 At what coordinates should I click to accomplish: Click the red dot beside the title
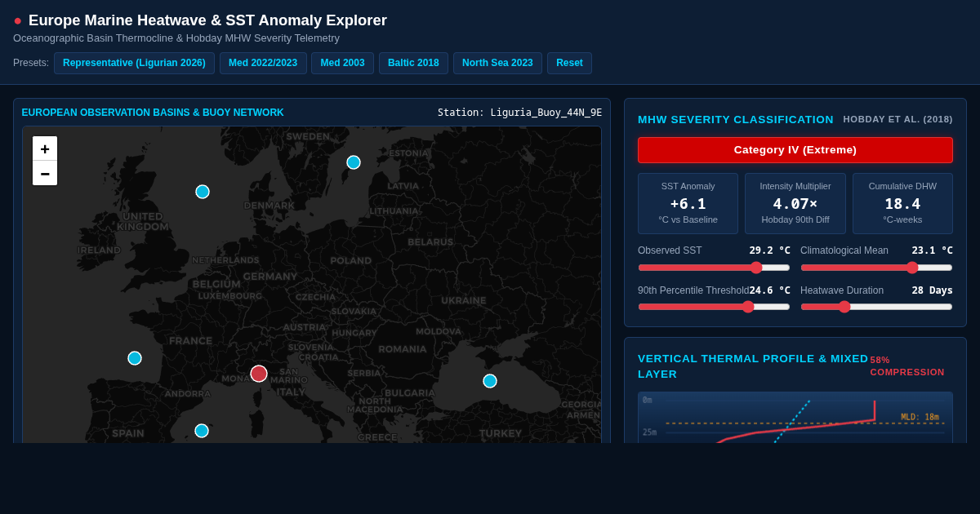pyautogui.click(x=18, y=20)
